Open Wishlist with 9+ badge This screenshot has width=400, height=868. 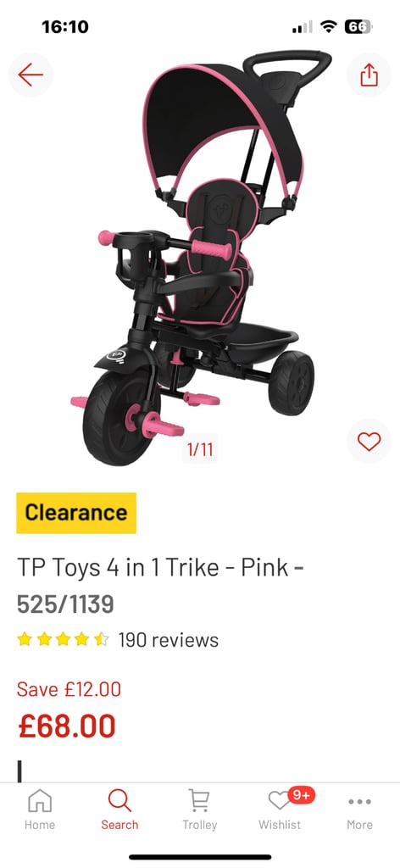280,809
